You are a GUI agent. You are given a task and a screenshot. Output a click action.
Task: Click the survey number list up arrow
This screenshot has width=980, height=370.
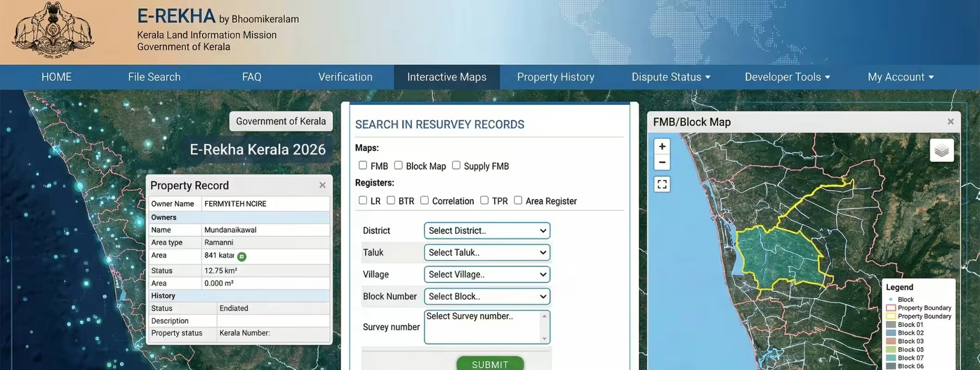point(544,316)
